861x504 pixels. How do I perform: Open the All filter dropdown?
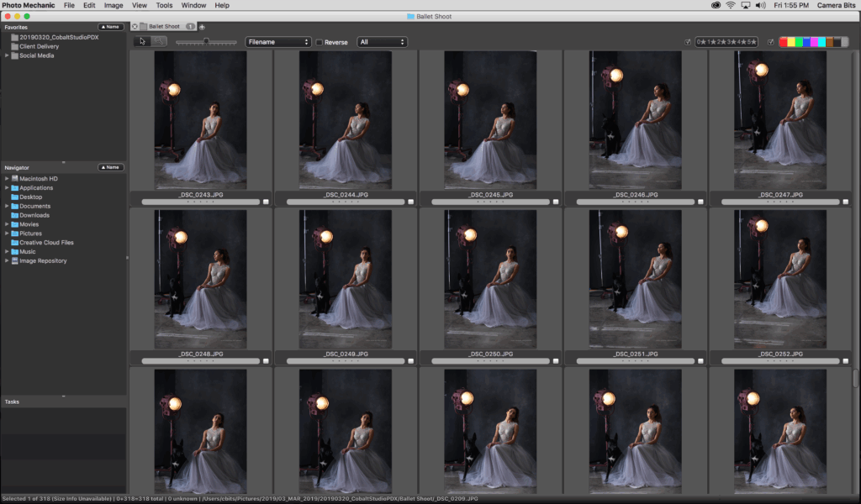[382, 42]
